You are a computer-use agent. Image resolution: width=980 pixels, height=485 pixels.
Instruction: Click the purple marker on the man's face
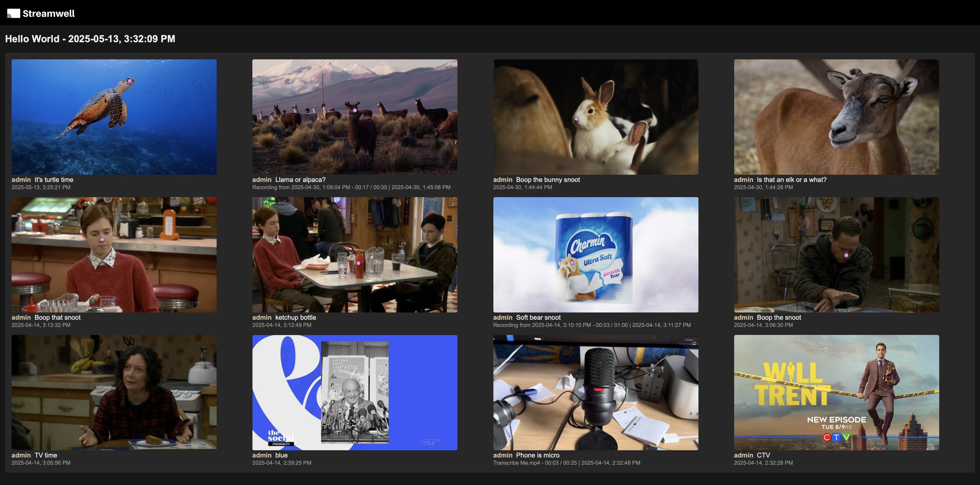[846, 255]
